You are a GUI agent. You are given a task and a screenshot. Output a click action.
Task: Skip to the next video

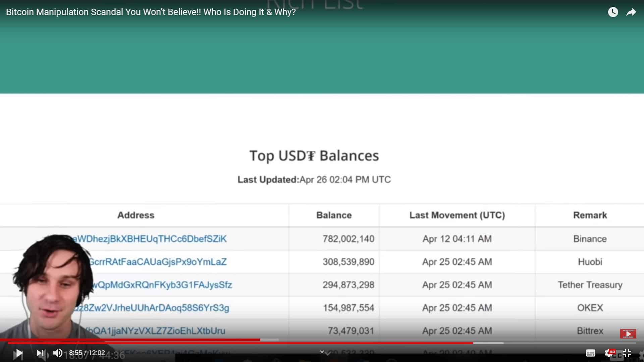point(40,353)
